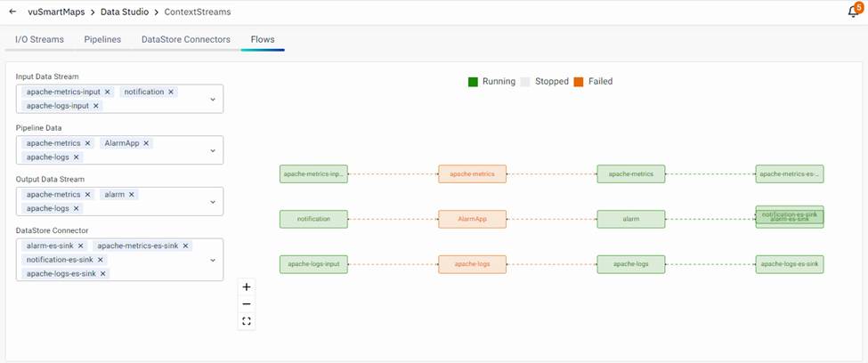Click the back arrow icon
The image size is (868, 363).
[x=12, y=12]
